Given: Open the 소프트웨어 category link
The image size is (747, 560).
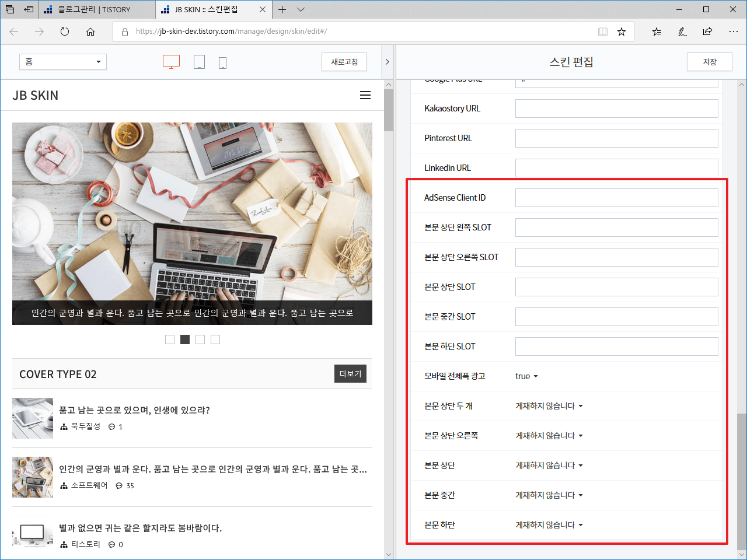Looking at the screenshot, I should [x=89, y=486].
